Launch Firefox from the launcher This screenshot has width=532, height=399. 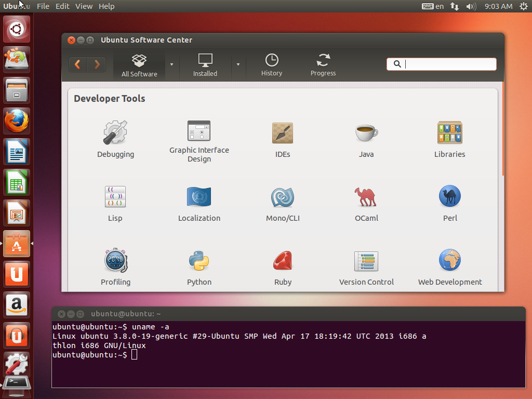(x=17, y=121)
